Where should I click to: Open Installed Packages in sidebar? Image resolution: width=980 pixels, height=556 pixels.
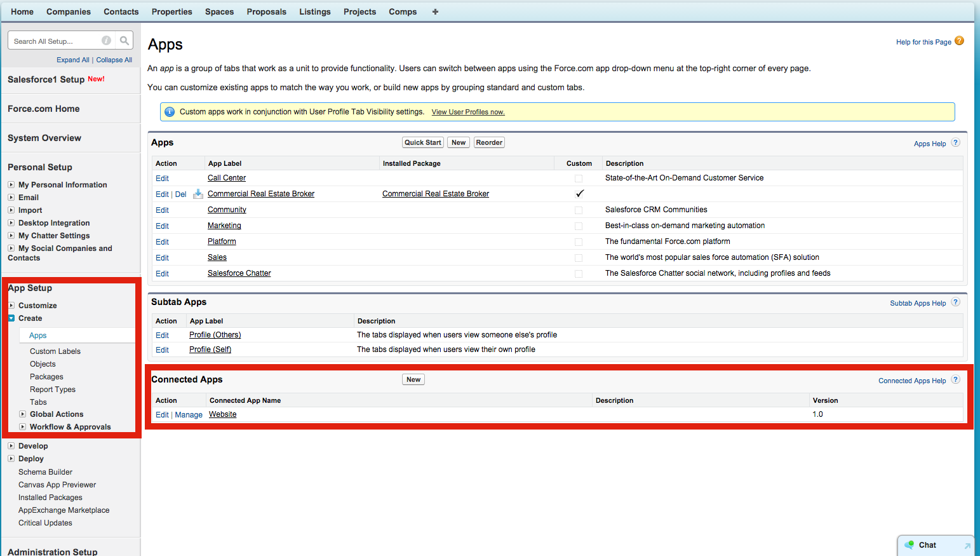coord(50,498)
